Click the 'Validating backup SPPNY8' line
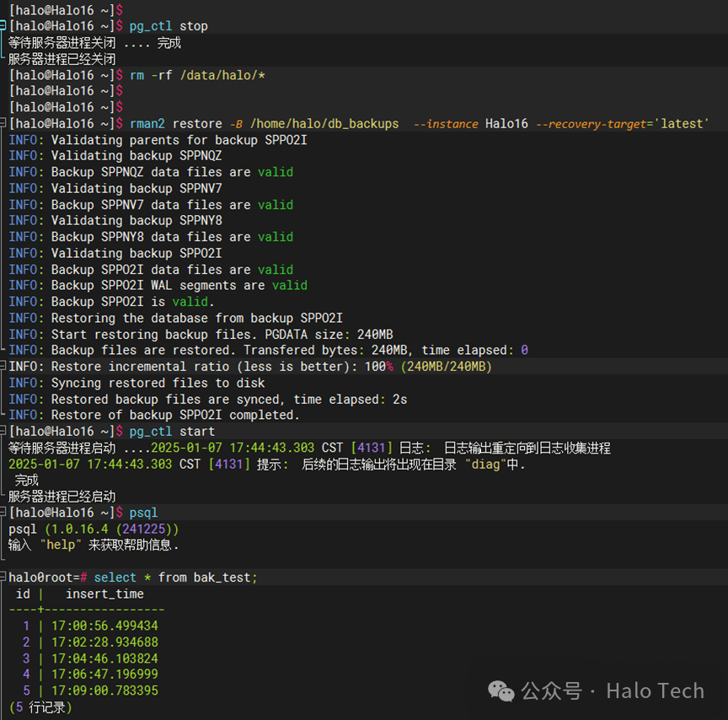 pos(115,220)
